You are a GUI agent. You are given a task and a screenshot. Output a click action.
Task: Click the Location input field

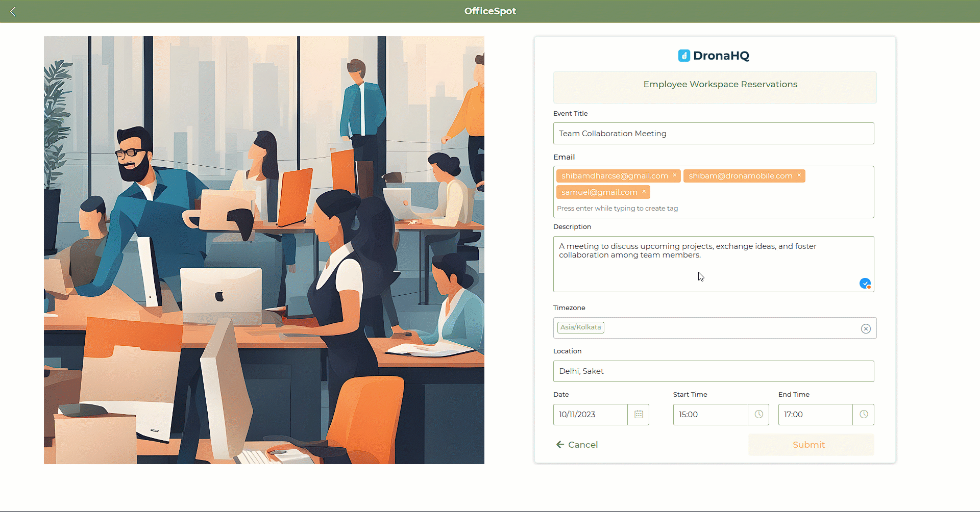click(714, 371)
